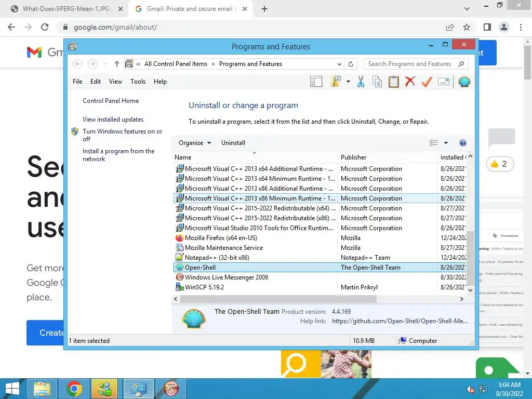Viewport: 532px width, 399px height.
Task: Toggle the navigation pane icon in toolbar
Action: pos(316,82)
